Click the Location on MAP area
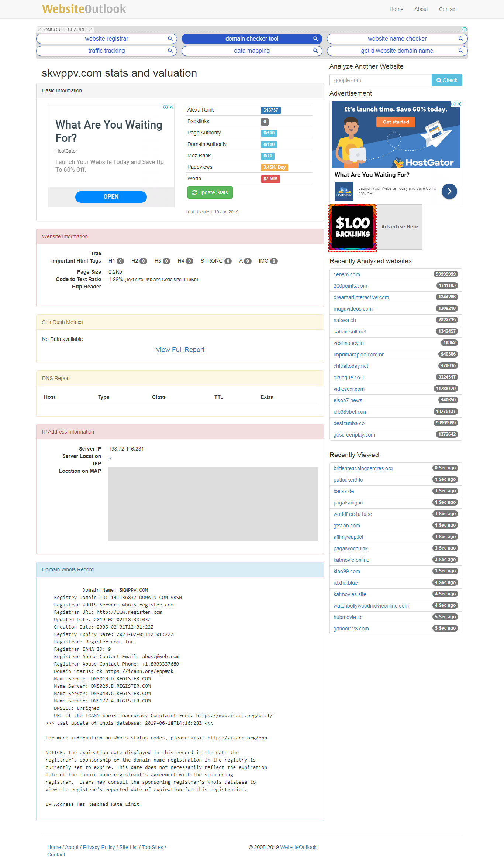504x862 pixels. (213, 504)
